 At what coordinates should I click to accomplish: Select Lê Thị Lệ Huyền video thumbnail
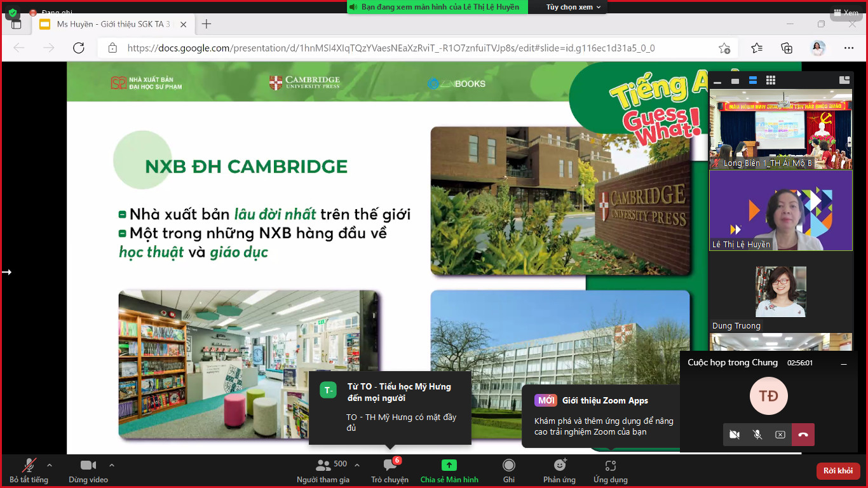coord(780,210)
